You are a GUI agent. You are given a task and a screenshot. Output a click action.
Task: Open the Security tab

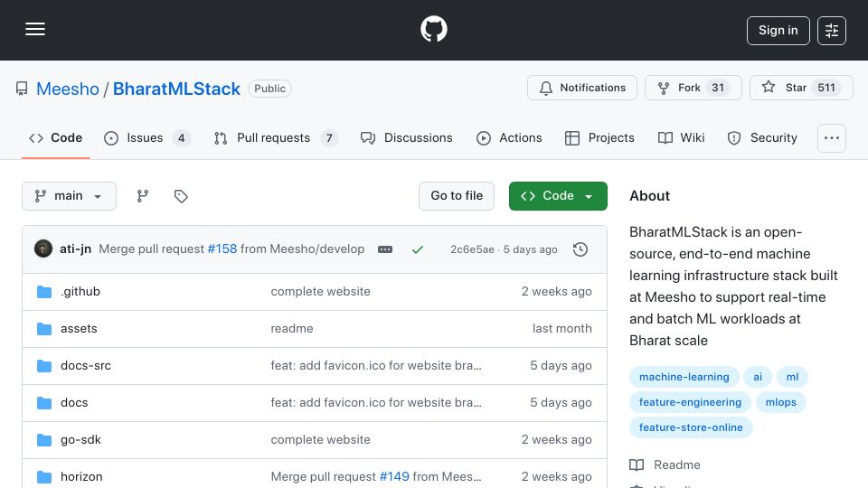pos(762,137)
